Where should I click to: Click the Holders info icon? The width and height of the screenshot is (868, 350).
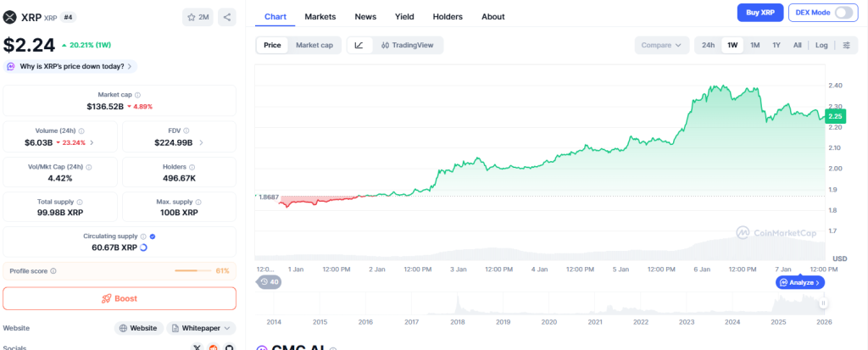(192, 167)
